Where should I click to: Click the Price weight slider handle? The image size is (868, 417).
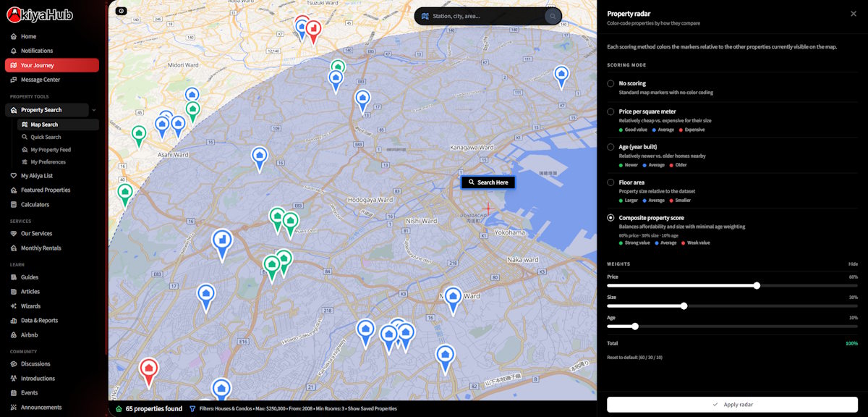pyautogui.click(x=757, y=285)
